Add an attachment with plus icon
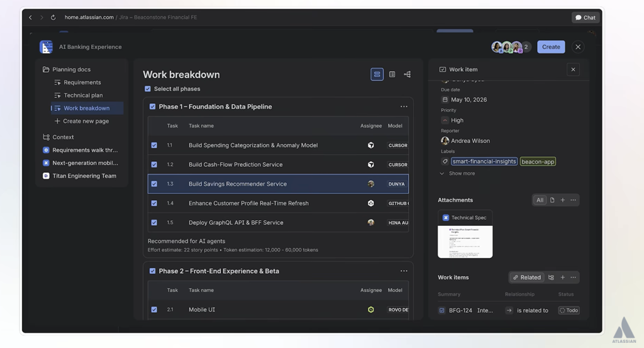 [x=563, y=200]
